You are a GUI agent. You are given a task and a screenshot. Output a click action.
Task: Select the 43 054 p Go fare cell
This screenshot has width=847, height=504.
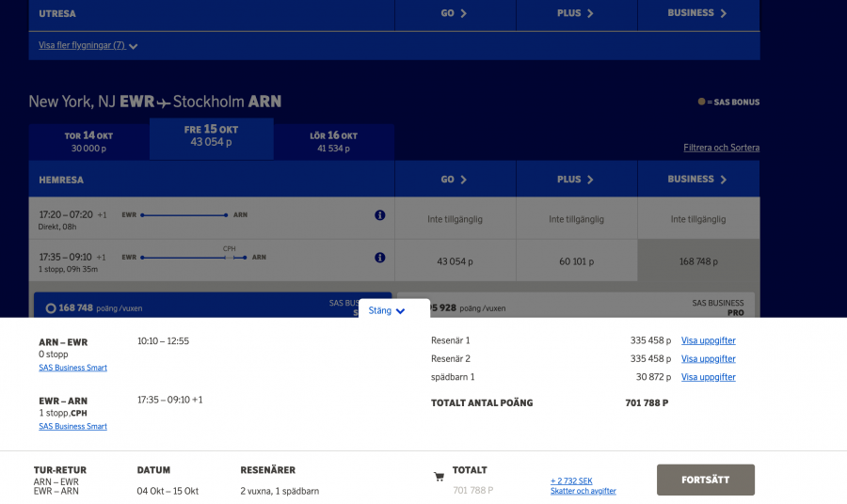coord(455,261)
